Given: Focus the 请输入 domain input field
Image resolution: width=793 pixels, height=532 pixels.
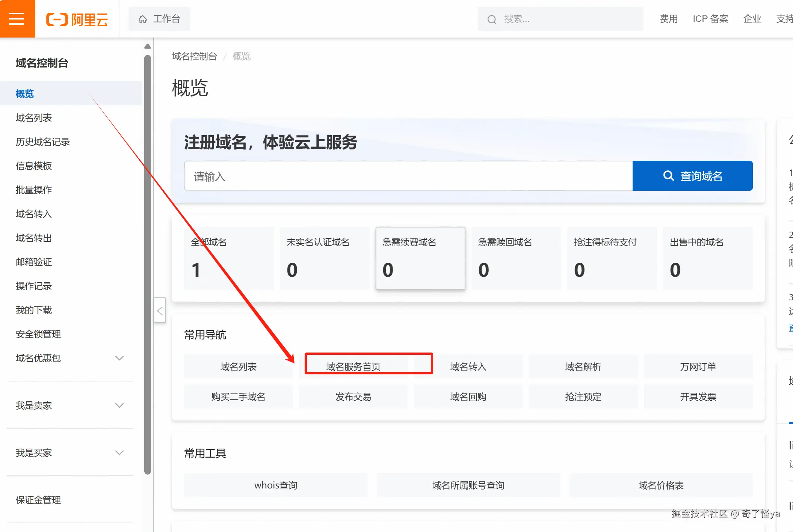Looking at the screenshot, I should click(x=408, y=176).
